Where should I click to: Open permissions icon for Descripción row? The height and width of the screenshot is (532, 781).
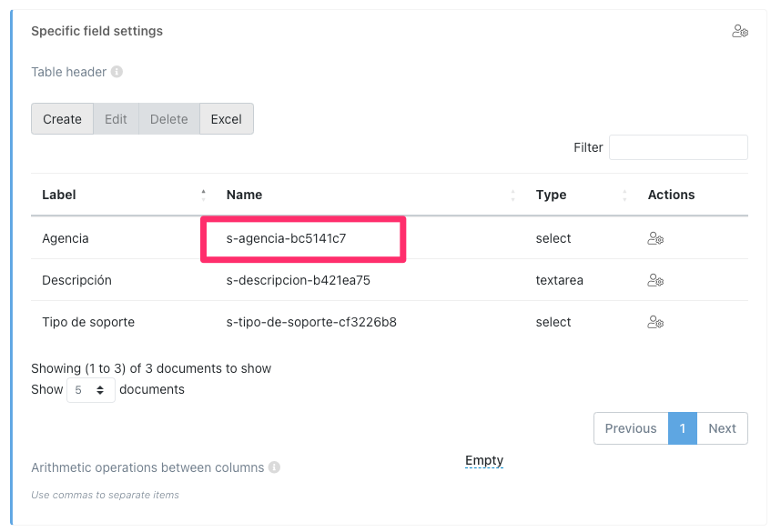654,280
